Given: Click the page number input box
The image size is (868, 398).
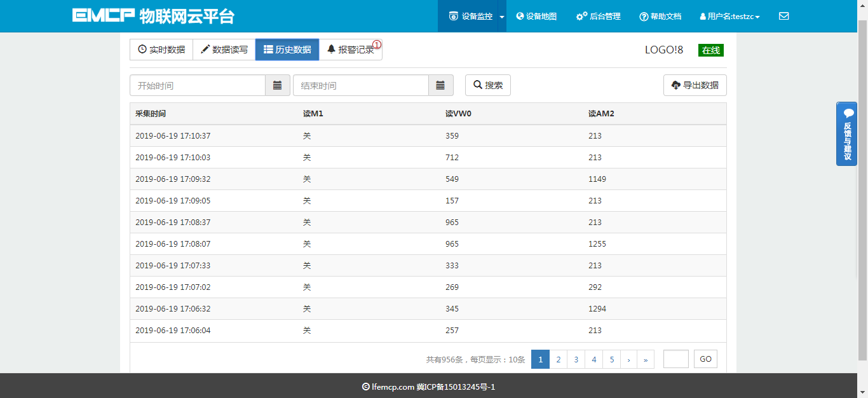Looking at the screenshot, I should 676,359.
